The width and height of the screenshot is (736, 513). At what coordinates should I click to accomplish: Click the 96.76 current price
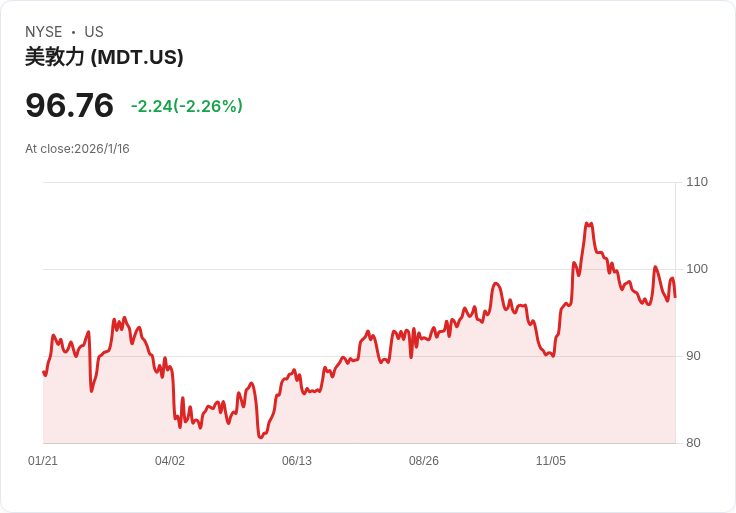pyautogui.click(x=69, y=105)
